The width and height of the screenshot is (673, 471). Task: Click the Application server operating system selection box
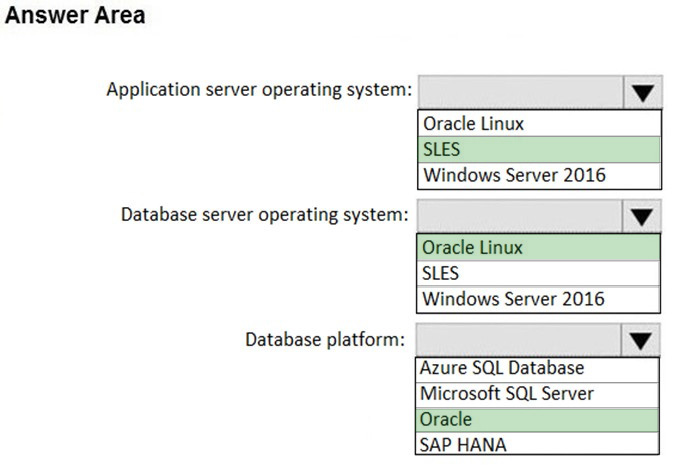coord(519,92)
